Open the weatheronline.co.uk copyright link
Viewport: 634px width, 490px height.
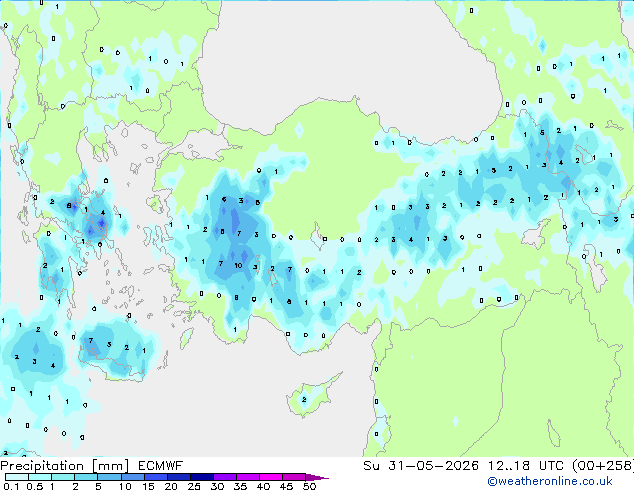(x=550, y=481)
